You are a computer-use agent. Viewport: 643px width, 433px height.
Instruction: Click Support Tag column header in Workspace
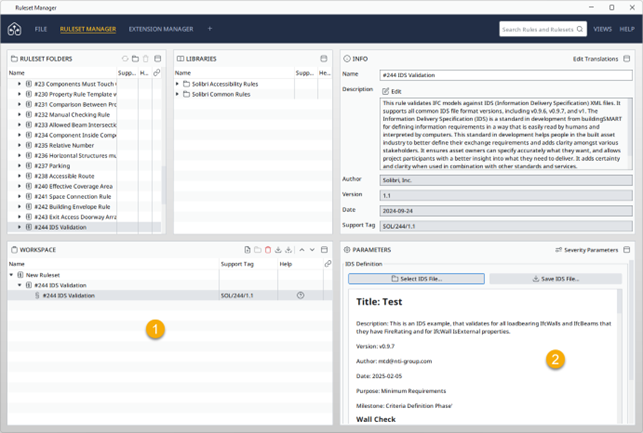point(248,264)
